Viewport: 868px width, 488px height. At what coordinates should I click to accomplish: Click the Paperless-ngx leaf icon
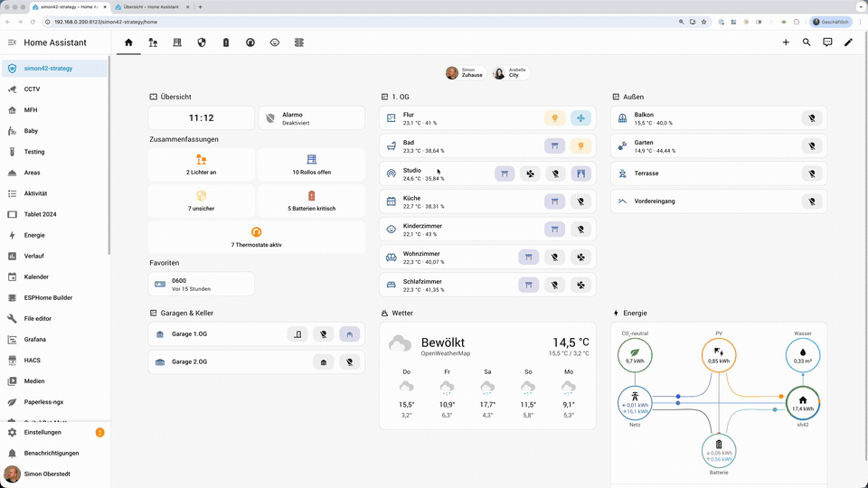tap(12, 402)
